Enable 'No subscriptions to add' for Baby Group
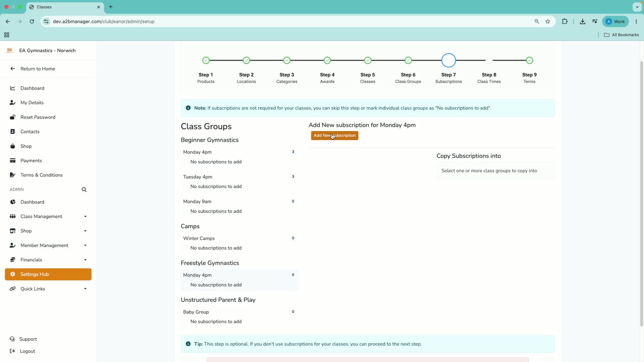644x362 pixels. tap(186, 322)
